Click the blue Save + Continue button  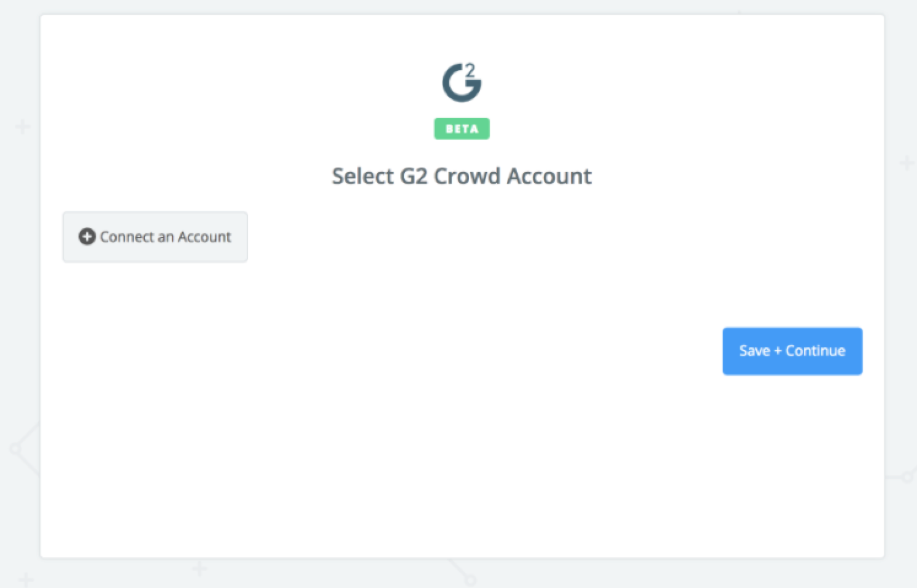click(x=792, y=351)
